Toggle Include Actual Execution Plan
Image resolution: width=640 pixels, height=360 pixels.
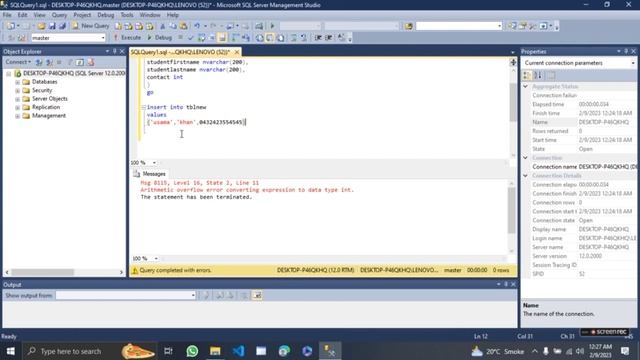[235, 38]
